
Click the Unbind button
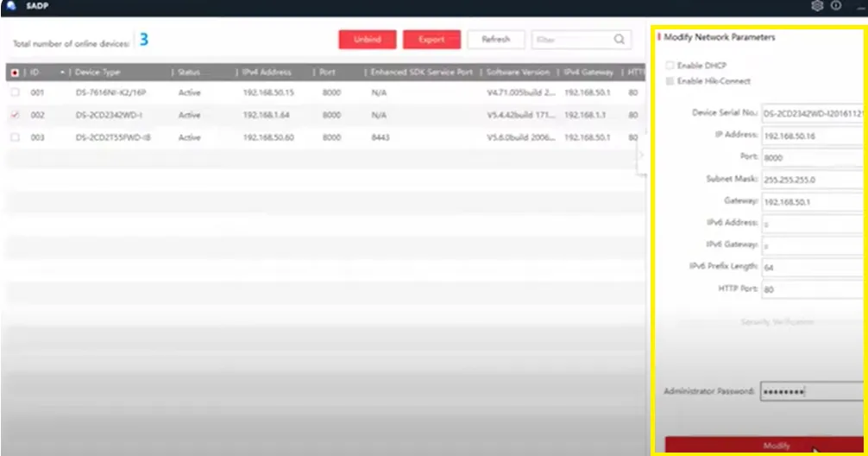pos(368,40)
